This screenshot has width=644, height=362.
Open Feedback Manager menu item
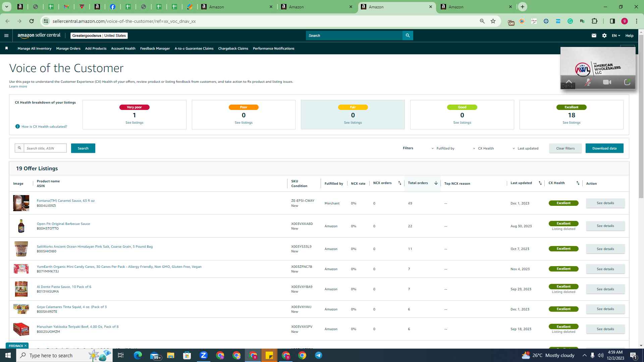pos(155,48)
